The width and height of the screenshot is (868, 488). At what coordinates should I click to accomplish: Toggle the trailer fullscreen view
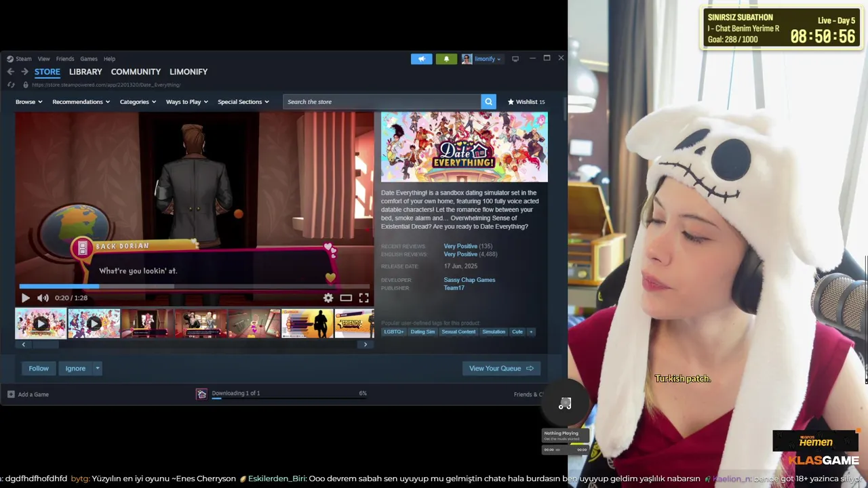(363, 298)
